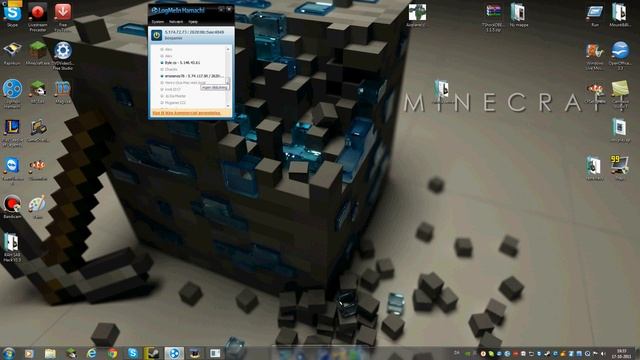The width and height of the screenshot is (640, 360).
Task: Open the Paint palette desktop shortcut
Action: coord(38,207)
